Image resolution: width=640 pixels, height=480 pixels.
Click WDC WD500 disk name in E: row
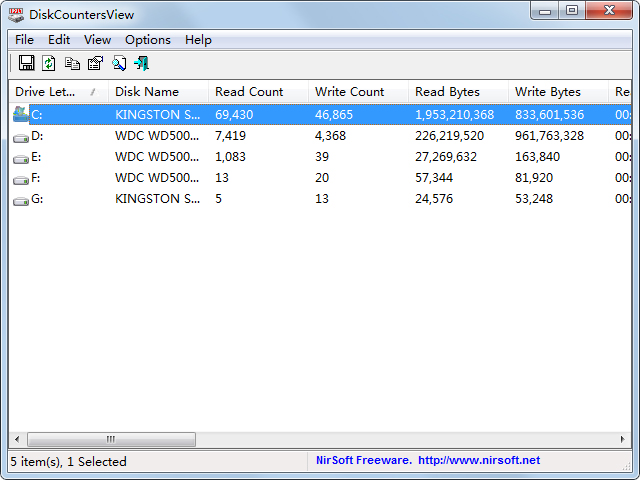[x=157, y=157]
